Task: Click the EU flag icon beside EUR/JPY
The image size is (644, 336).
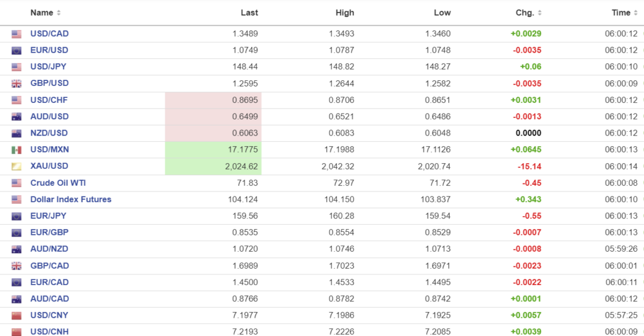Action: click(16, 216)
